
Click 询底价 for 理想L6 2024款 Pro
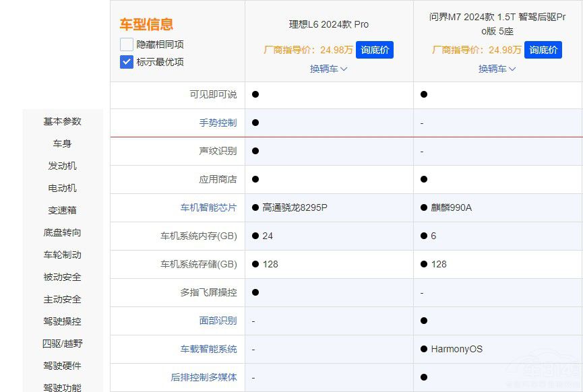pos(375,50)
